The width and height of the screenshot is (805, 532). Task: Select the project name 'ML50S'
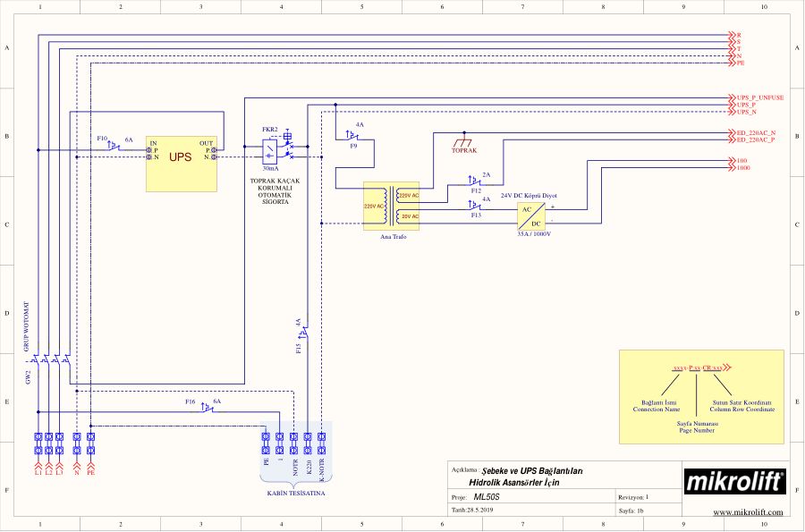(487, 497)
